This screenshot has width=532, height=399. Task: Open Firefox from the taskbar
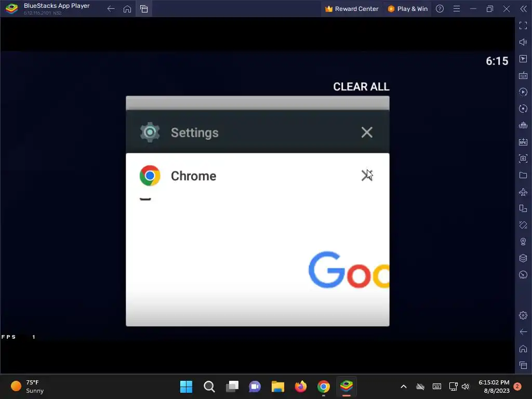(x=301, y=387)
